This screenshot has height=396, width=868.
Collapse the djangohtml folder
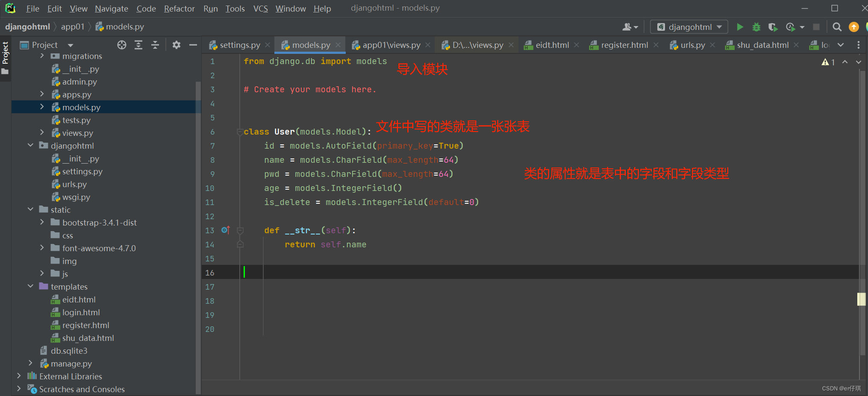(30, 146)
